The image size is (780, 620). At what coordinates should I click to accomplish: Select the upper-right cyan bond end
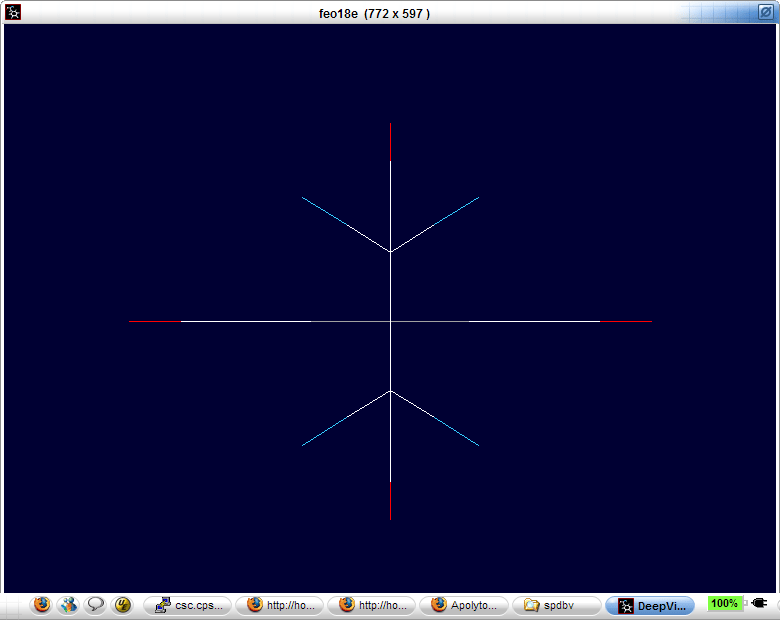coord(475,199)
